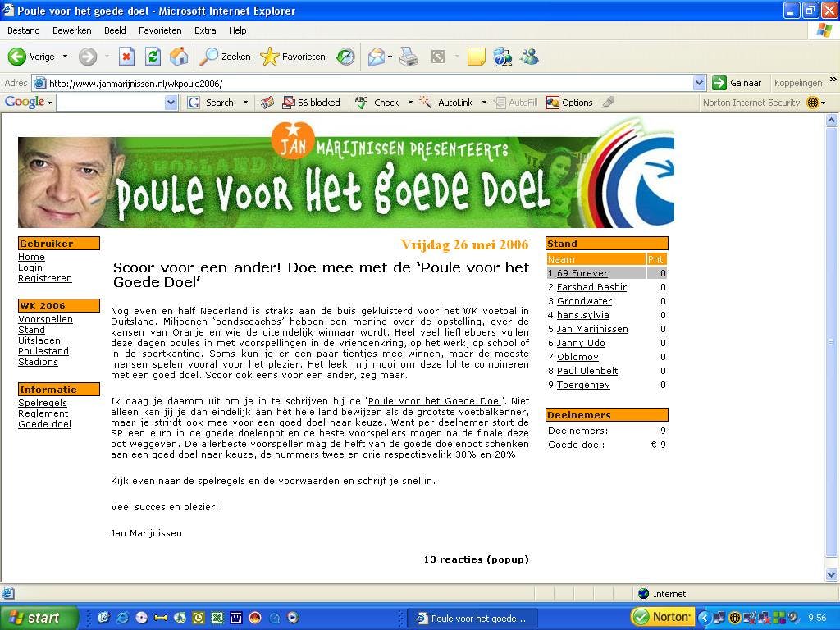The image size is (840, 630).
Task: Click the Messenger icon in the toolbar
Action: (529, 57)
